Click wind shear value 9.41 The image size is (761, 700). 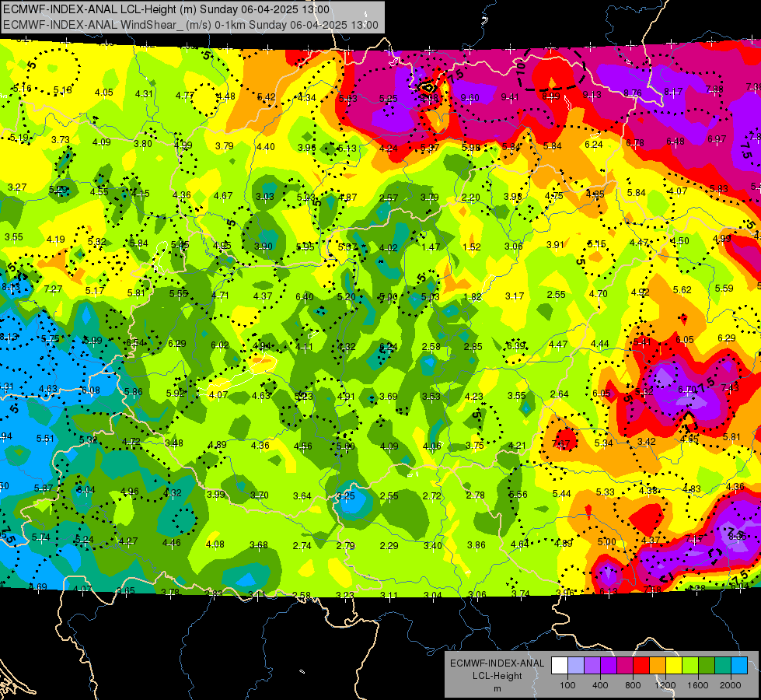510,97
